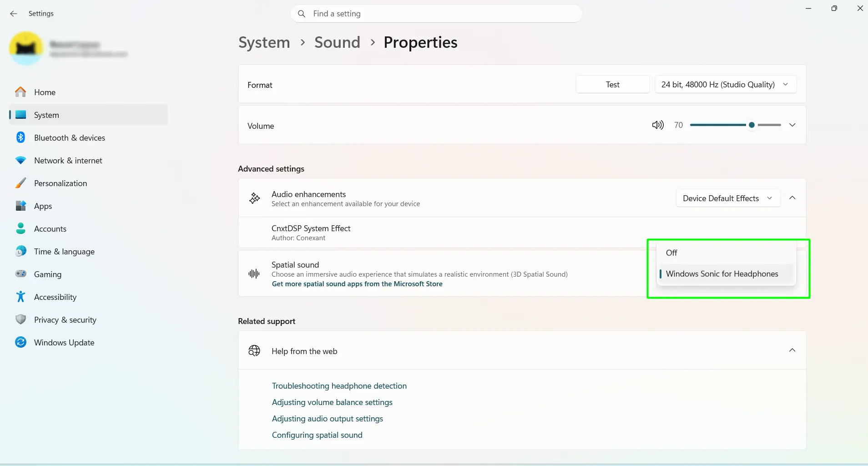868x466 pixels.
Task: Click the Privacy shield icon
Action: tap(20, 319)
